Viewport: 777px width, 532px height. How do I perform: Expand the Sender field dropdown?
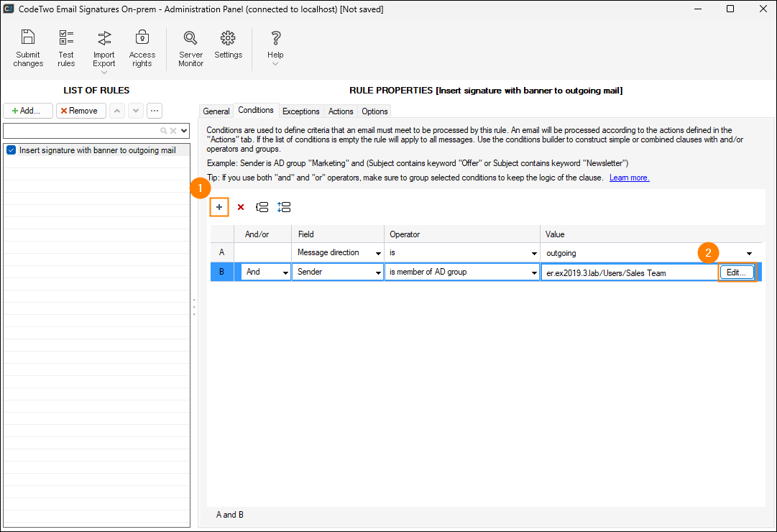click(x=377, y=272)
